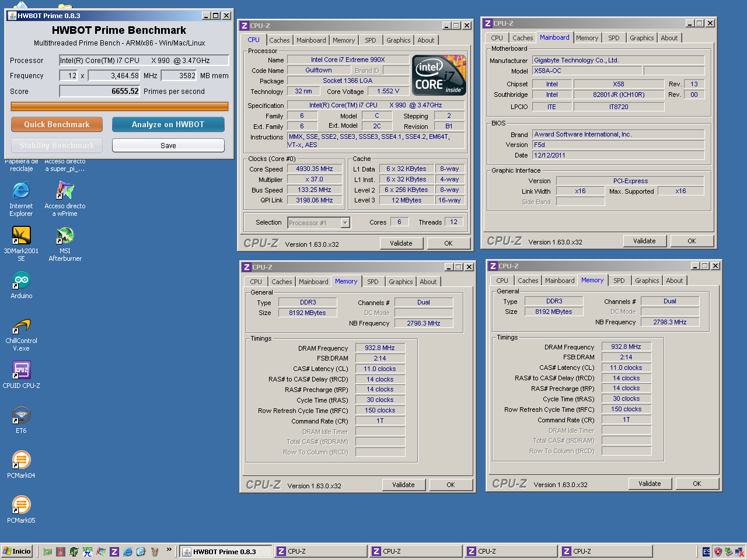The image size is (747, 560).
Task: Click the Intel Core i7 logo
Action: coord(439,75)
